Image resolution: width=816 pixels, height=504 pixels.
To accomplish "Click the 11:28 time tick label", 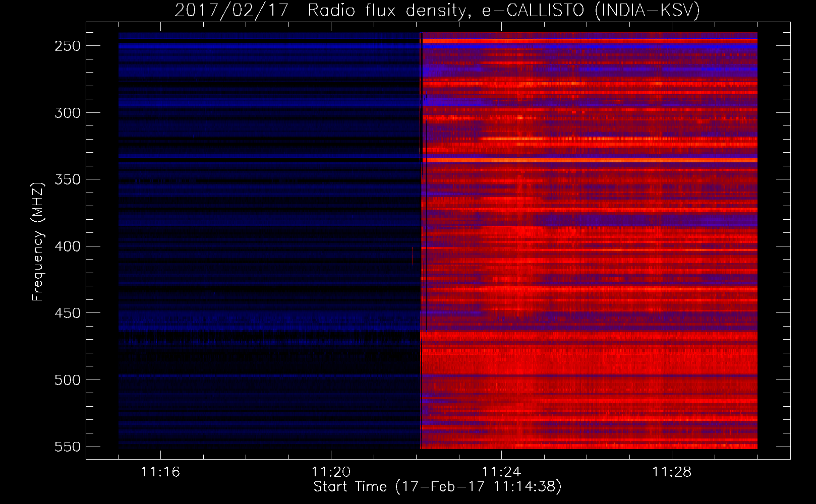I will [672, 472].
